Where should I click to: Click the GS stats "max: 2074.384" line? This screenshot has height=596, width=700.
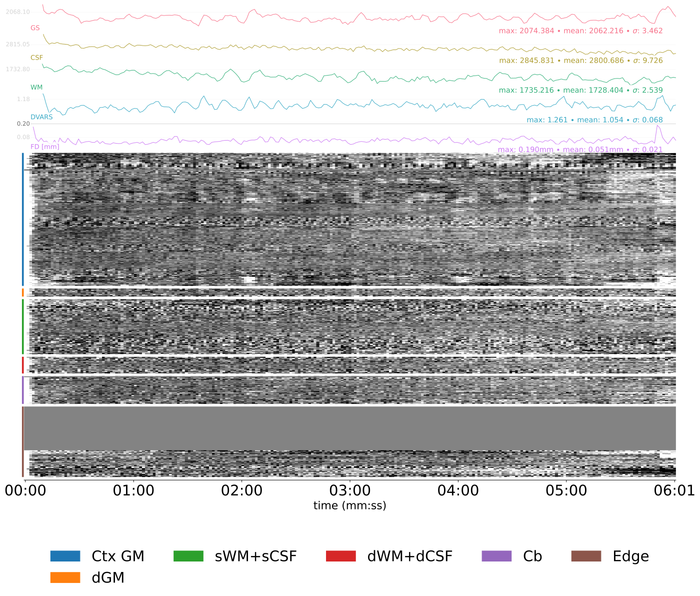580,31
